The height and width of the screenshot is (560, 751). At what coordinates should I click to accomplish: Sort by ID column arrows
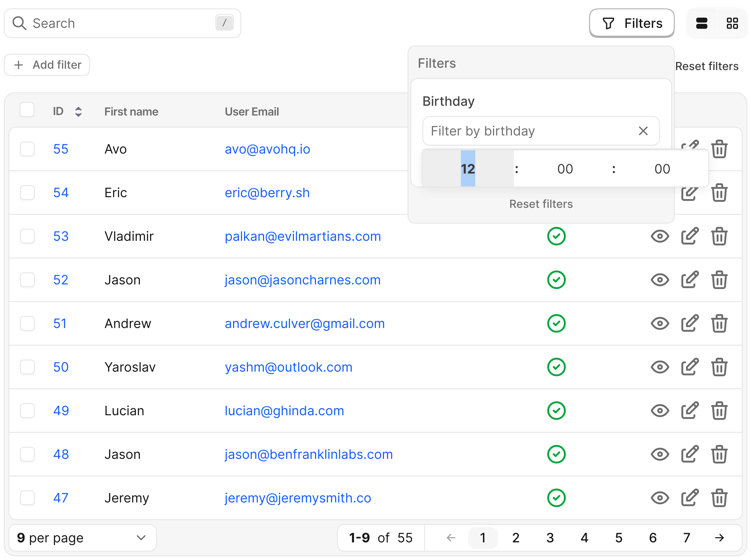pos(78,112)
